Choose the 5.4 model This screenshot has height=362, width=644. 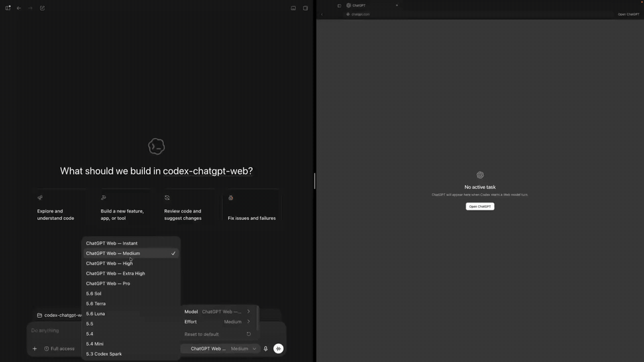tap(131, 334)
